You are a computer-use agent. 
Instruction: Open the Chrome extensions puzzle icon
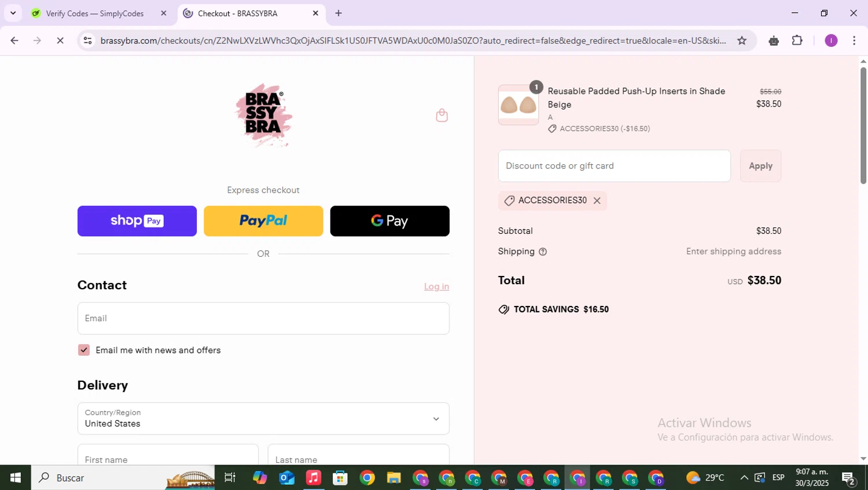[x=797, y=40]
